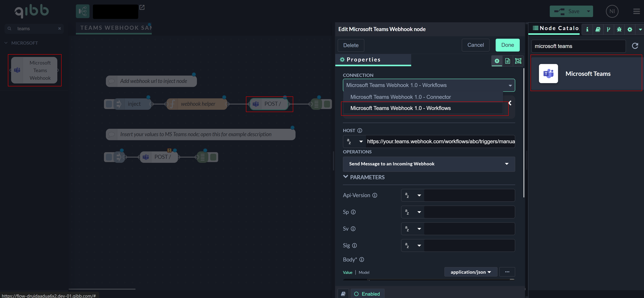
Task: Click the Done button
Action: tap(507, 45)
